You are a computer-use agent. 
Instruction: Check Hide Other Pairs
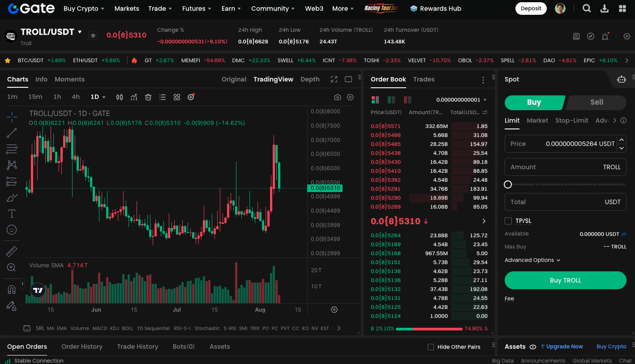click(x=431, y=347)
